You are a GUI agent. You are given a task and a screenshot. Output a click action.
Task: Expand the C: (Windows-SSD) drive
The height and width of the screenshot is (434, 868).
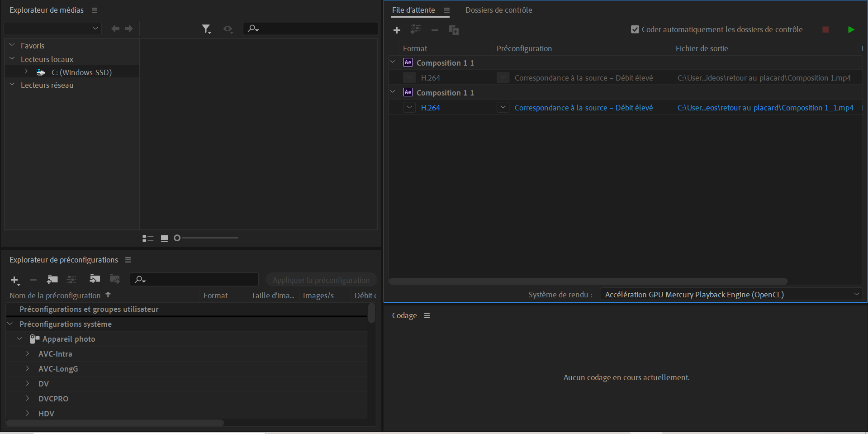click(26, 72)
